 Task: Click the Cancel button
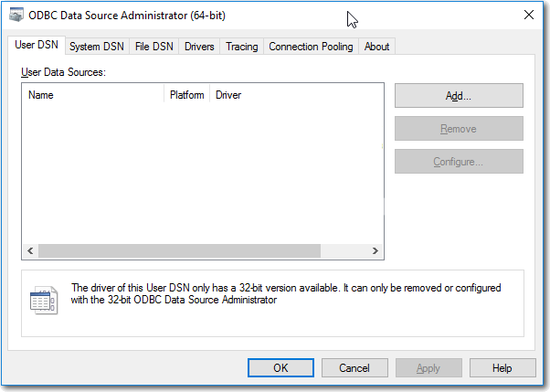tap(354, 367)
